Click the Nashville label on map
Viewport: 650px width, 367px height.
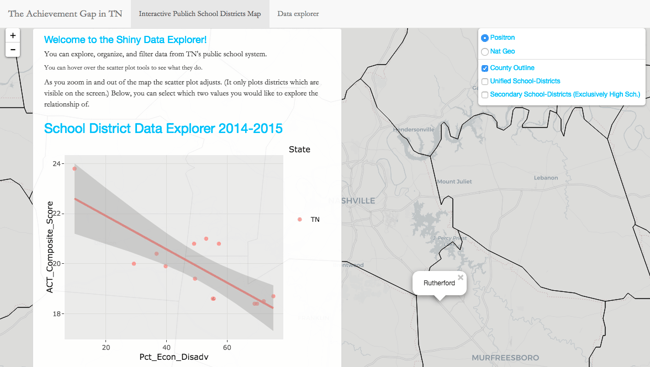coord(352,201)
